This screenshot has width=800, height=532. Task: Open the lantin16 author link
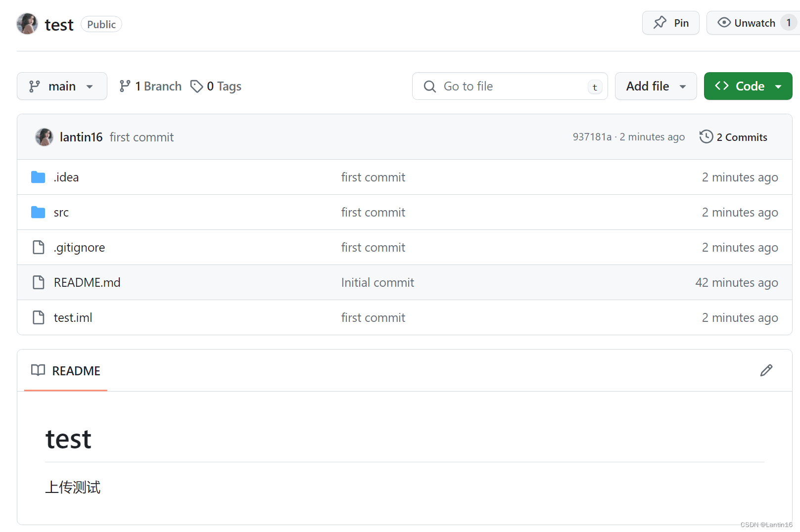(x=81, y=137)
